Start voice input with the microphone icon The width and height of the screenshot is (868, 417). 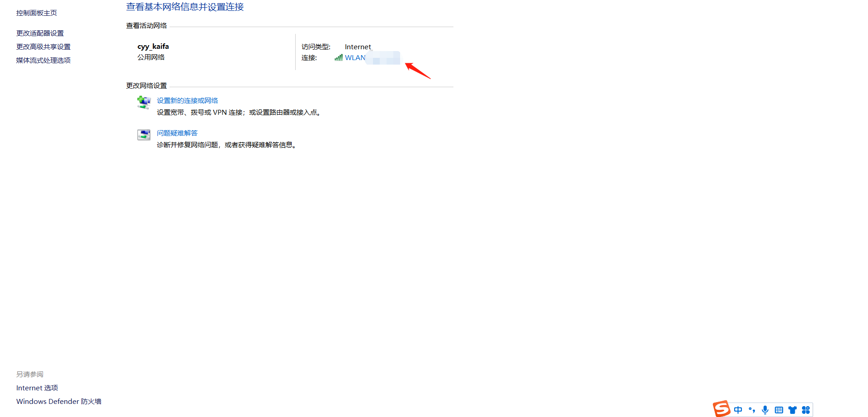point(765,410)
